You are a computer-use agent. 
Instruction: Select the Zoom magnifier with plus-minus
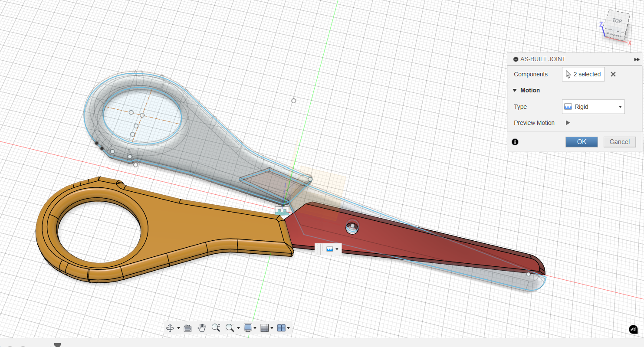tap(216, 328)
